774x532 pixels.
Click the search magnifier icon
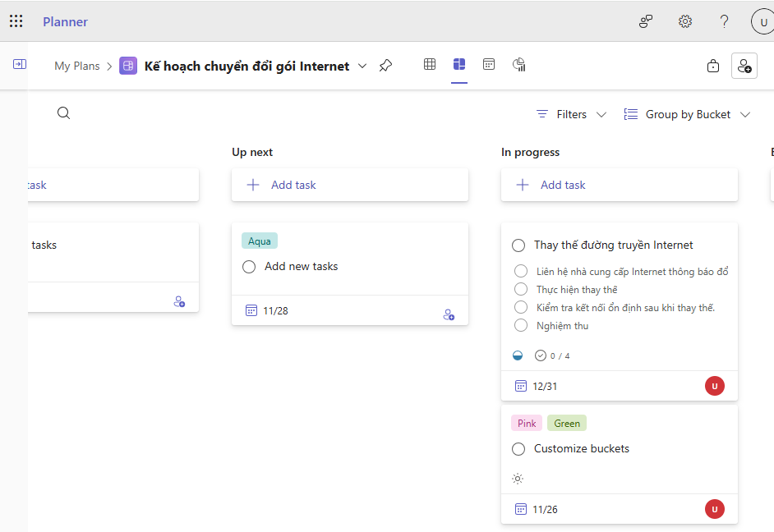[63, 113]
